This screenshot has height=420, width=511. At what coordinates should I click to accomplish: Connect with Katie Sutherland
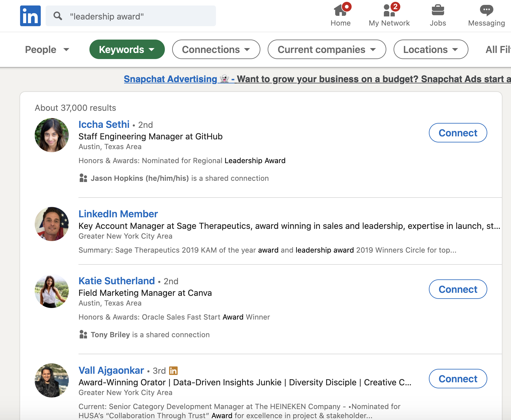(458, 289)
